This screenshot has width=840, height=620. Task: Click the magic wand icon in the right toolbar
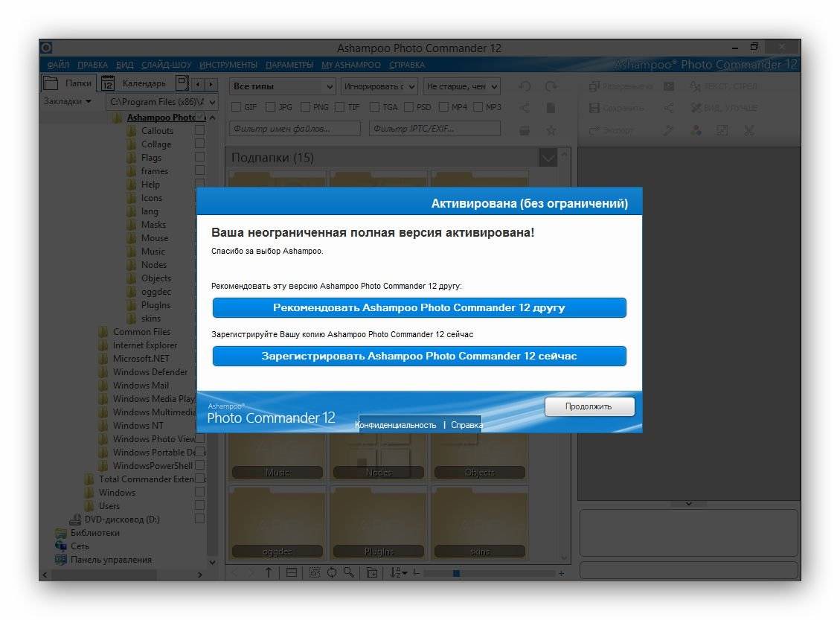[669, 130]
